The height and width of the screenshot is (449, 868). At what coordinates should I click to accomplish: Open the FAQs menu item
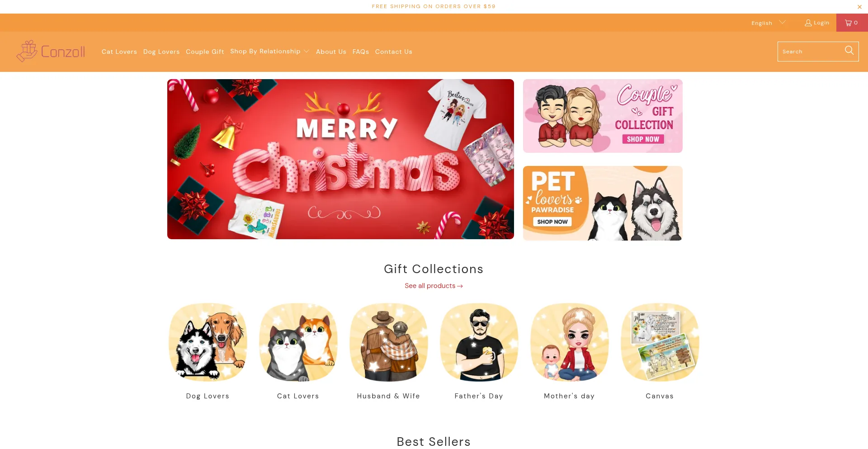pos(361,52)
